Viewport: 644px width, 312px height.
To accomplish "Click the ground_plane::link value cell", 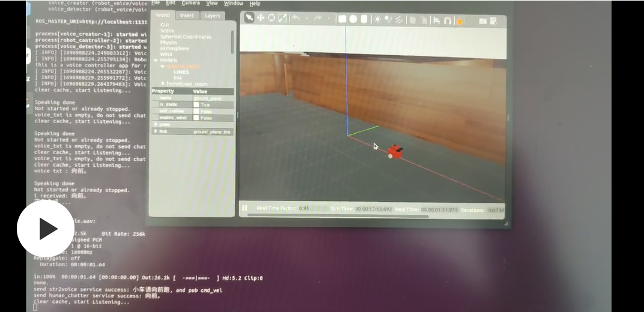I will coord(213,131).
